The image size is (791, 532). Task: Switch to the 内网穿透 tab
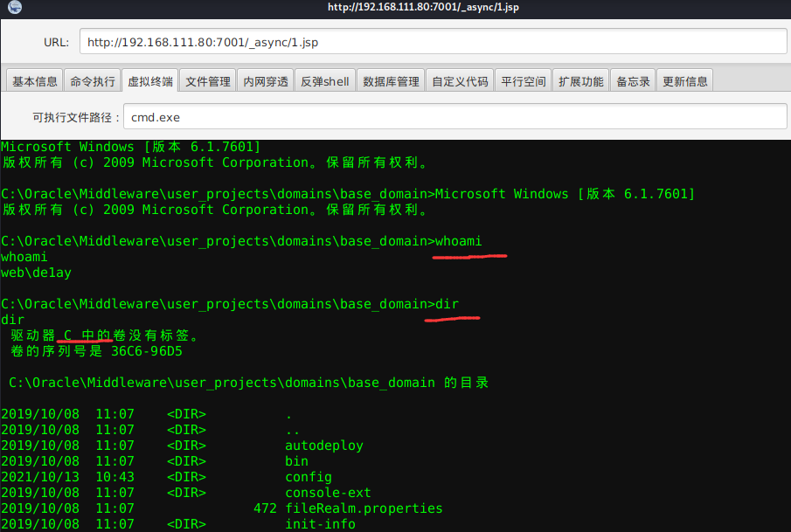266,81
